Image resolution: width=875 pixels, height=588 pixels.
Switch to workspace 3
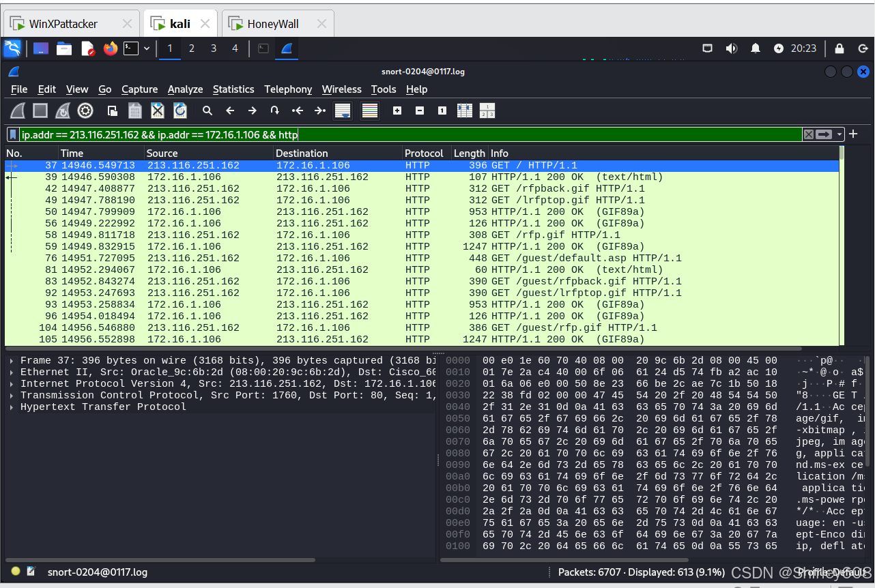(x=214, y=48)
